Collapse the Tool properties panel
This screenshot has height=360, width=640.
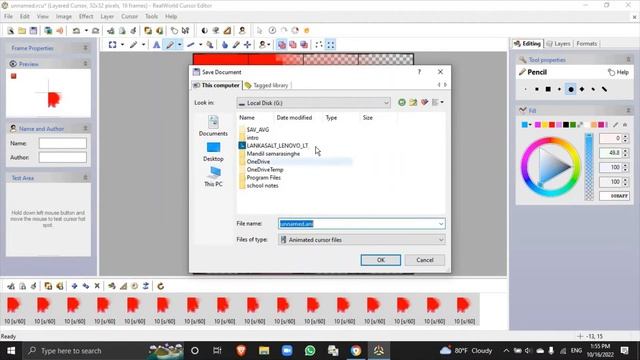(628, 60)
